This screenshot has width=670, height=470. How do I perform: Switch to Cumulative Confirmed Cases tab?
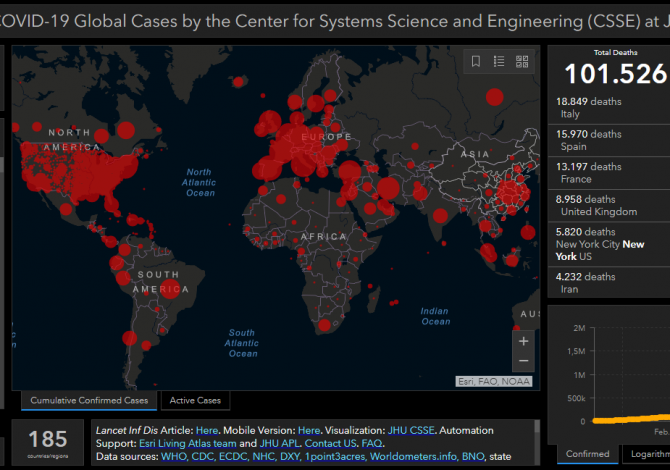point(89,401)
